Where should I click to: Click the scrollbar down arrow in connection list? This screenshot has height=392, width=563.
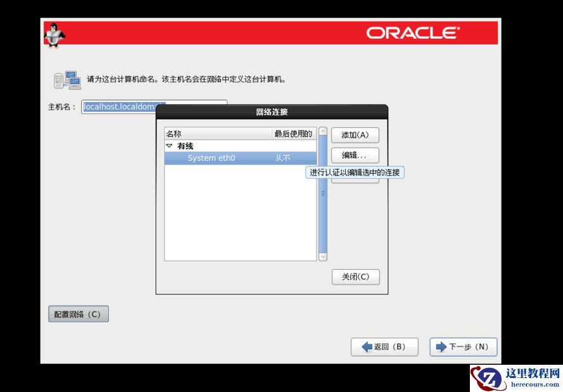coord(323,256)
